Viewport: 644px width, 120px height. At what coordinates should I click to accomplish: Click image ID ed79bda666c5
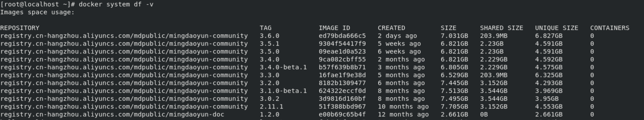pos(342,36)
